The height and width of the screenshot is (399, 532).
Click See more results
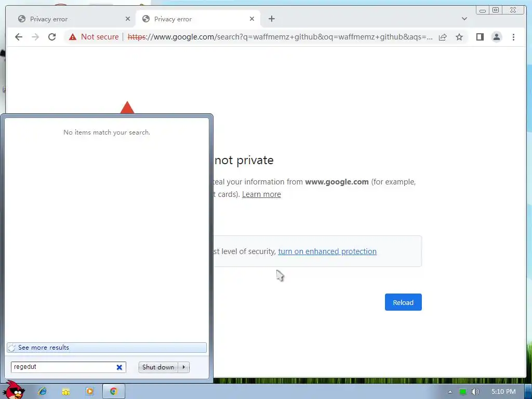coord(107,348)
